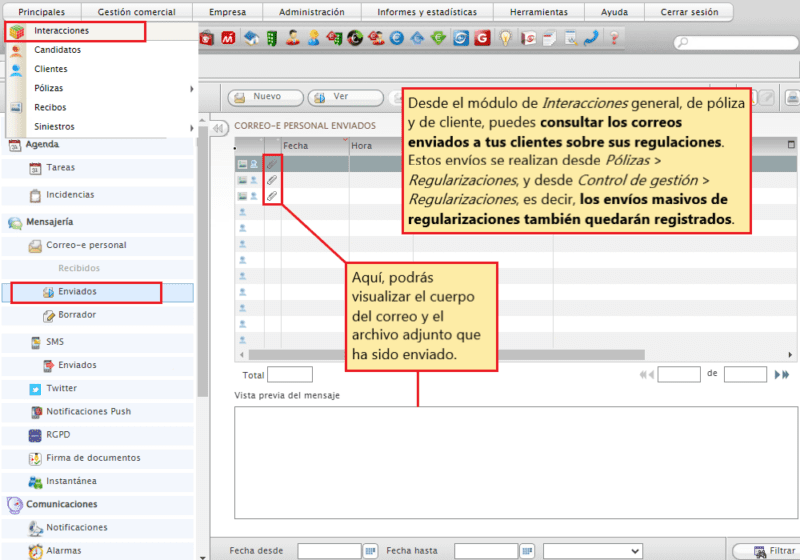Open the calendar picker next to Fecha desde
Screen dimensions: 800x560
tap(370, 551)
